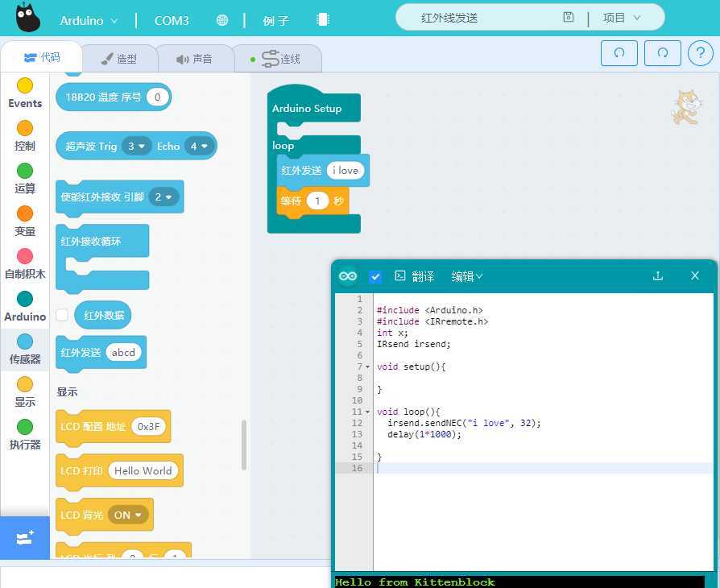The width and height of the screenshot is (720, 588).
Task: Select the 显示 category
Action: point(25,392)
